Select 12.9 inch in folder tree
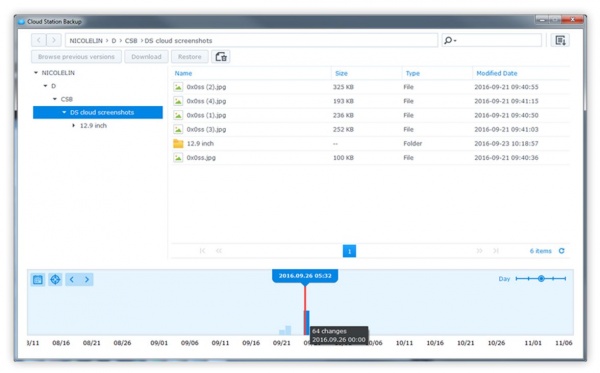Viewport: 600px width, 373px height. click(x=93, y=125)
